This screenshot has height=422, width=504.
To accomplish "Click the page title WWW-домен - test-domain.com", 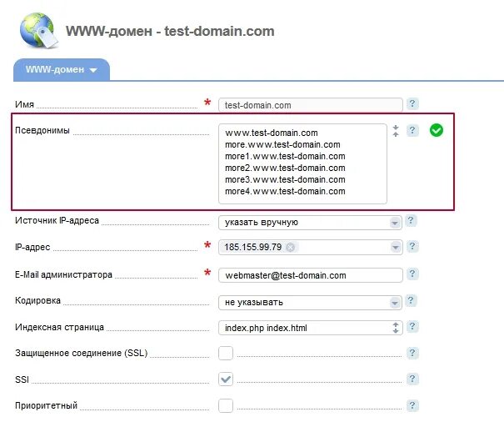I will [170, 31].
